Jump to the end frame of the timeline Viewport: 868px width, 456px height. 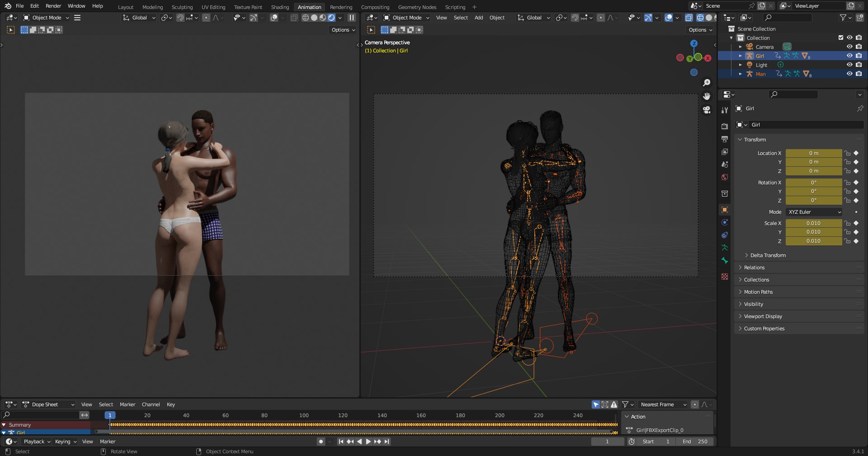click(387, 442)
